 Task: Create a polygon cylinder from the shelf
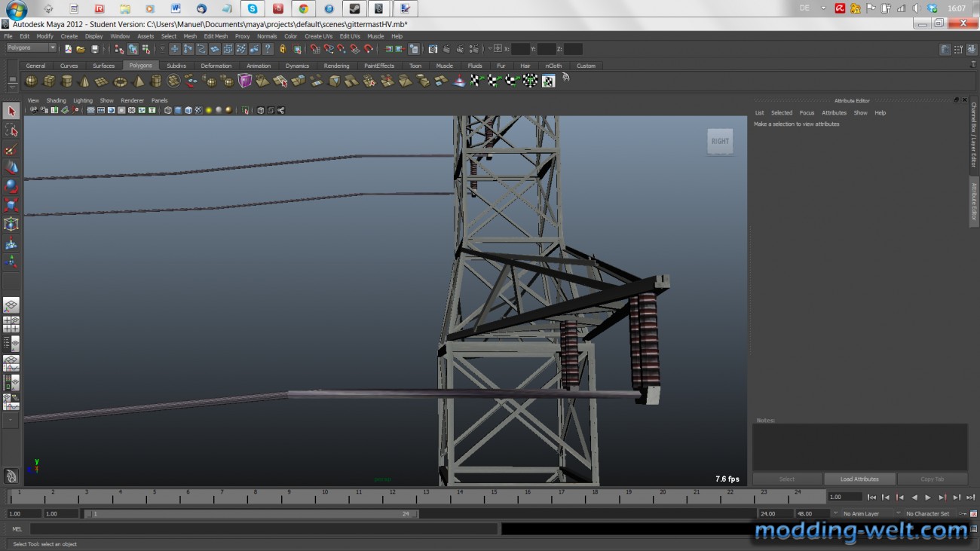67,81
